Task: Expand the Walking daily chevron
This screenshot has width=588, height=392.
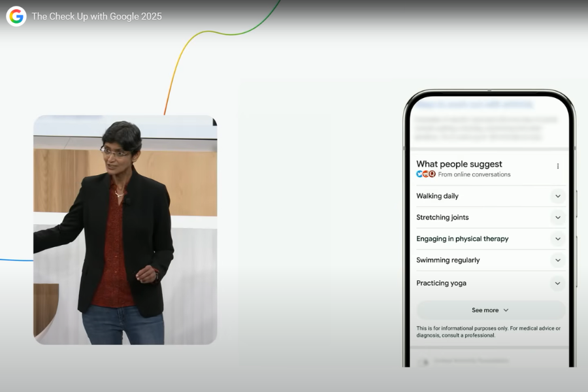Action: (557, 196)
